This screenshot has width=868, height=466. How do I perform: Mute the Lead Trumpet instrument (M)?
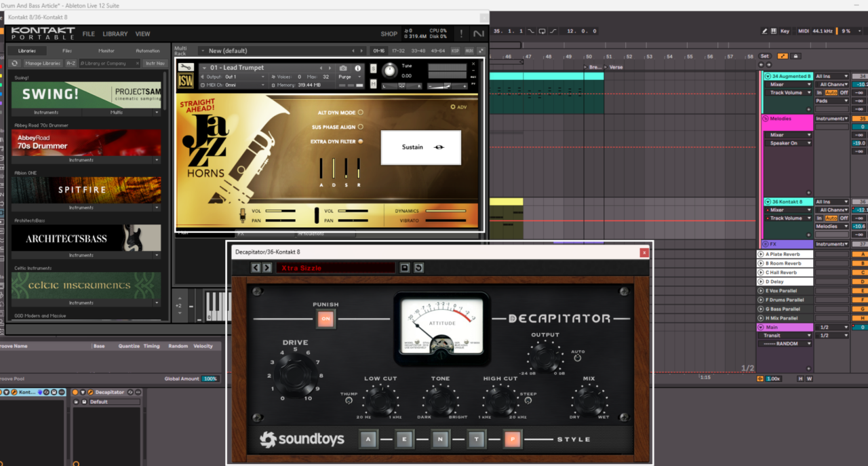(x=373, y=84)
